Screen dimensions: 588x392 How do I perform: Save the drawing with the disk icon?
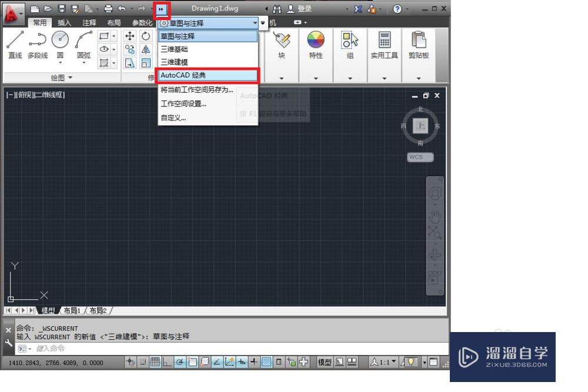(62, 9)
